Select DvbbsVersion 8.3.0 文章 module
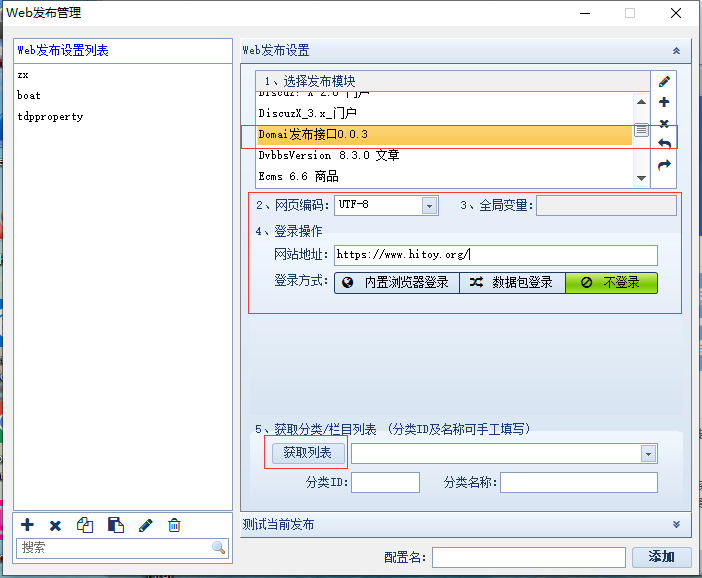The width and height of the screenshot is (702, 578). pyautogui.click(x=329, y=155)
